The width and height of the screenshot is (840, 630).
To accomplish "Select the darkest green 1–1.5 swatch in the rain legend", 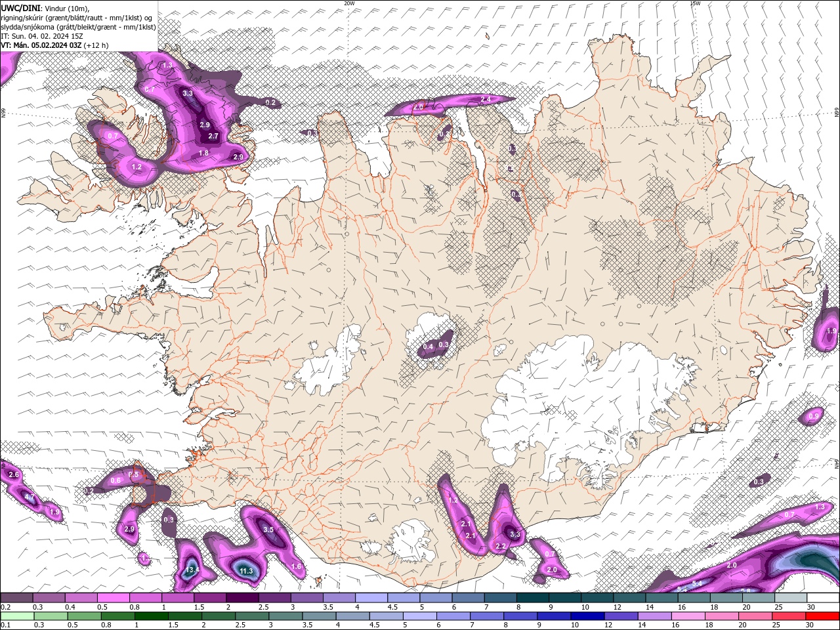I will pos(151,616).
